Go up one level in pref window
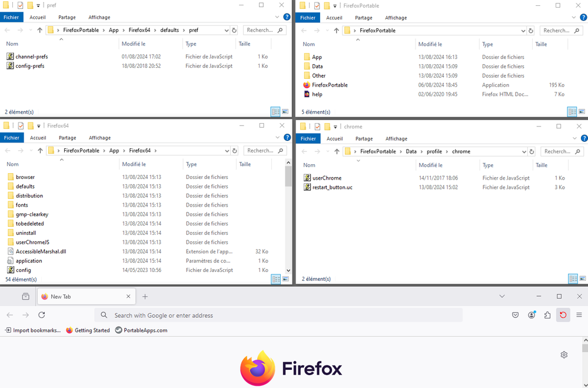This screenshot has height=388, width=588. pyautogui.click(x=39, y=31)
